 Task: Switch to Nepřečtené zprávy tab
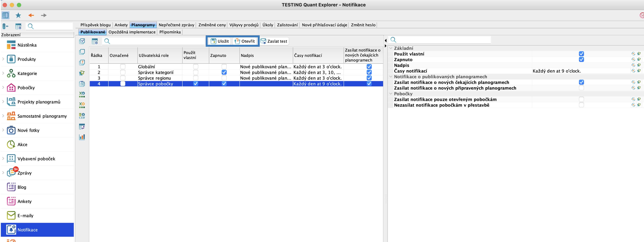pos(176,25)
